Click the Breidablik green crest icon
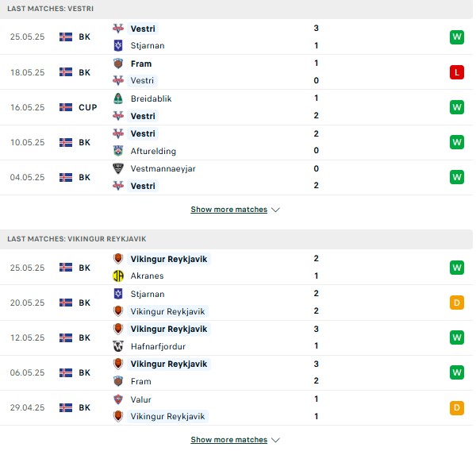Viewport: 476px width, 455px height. pyautogui.click(x=118, y=98)
